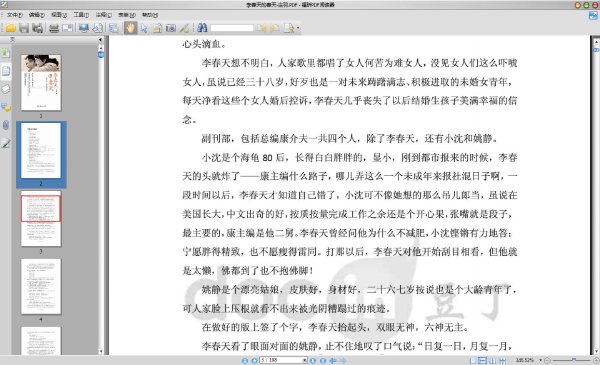This screenshot has width=600, height=365.
Task: Select the text selection tool icon
Action: click(x=157, y=28)
